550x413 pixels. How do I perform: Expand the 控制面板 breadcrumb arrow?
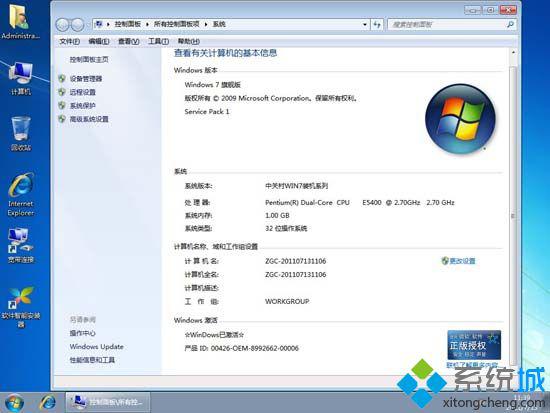coord(147,24)
